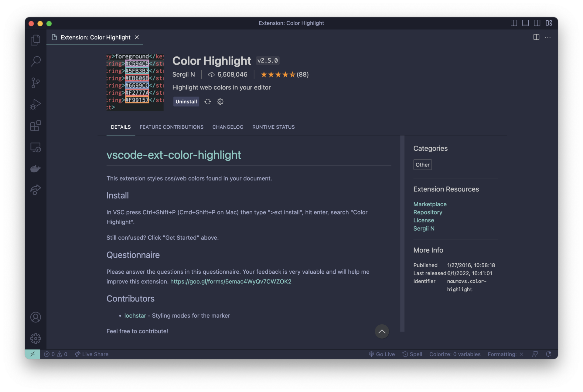Viewport: 583px width, 392px height.
Task: Split the editor to the right
Action: pyautogui.click(x=536, y=37)
